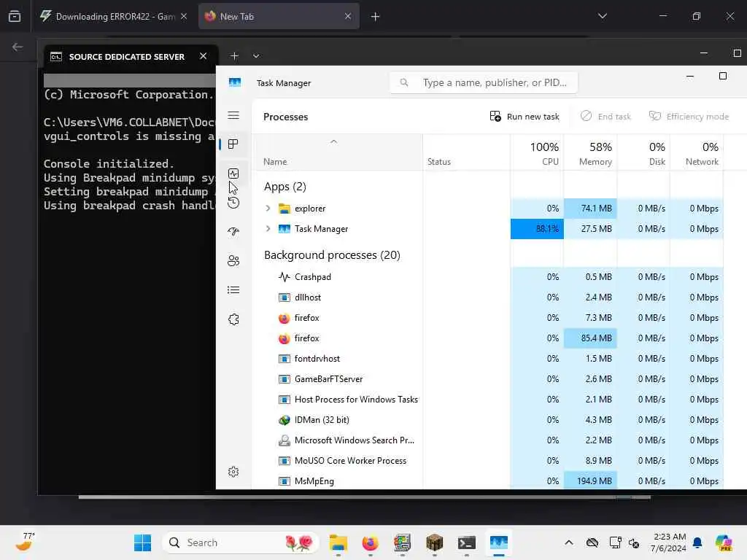
Task: Open the Minecraft block icon on taskbar
Action: pyautogui.click(x=435, y=542)
